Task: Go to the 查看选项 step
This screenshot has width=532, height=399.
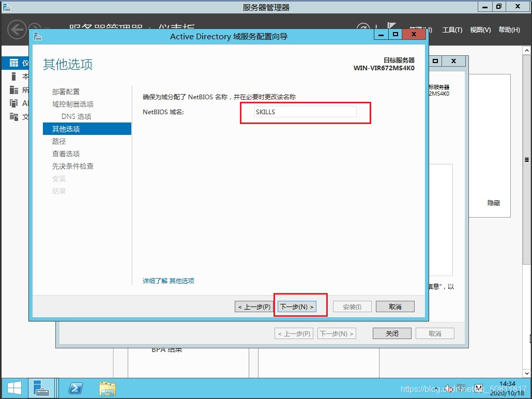Action: pyautogui.click(x=66, y=154)
